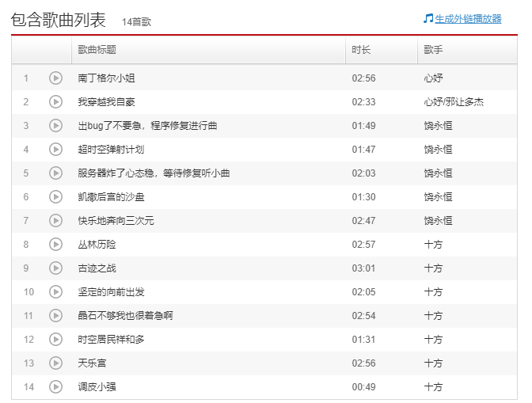Play track 8 丛林历险
532x403 pixels.
click(55, 244)
